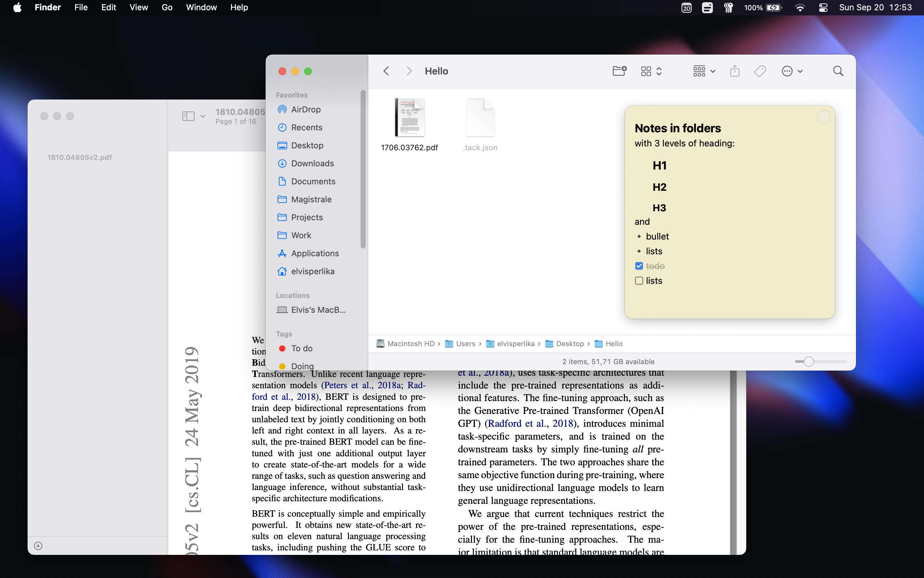The height and width of the screenshot is (578, 924).
Task: Click the 1810.04805v2.pdf entry in Preview sidebar
Action: click(x=80, y=157)
